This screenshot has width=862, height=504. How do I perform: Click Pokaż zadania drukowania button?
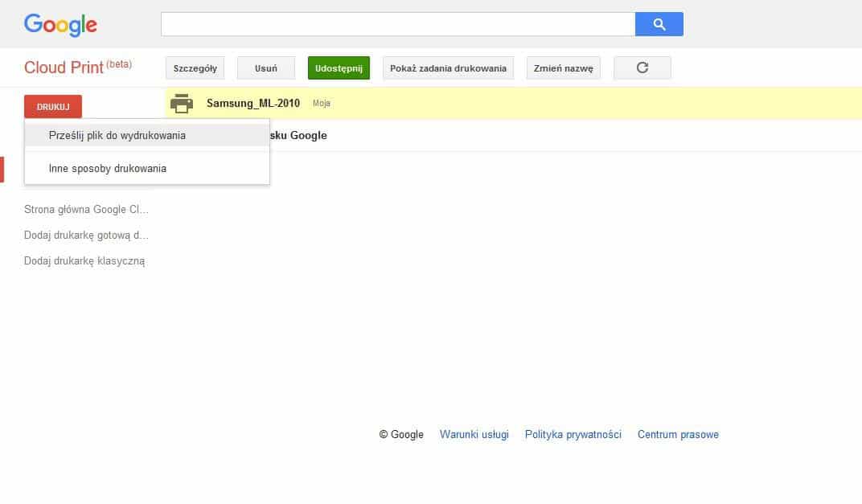point(448,68)
